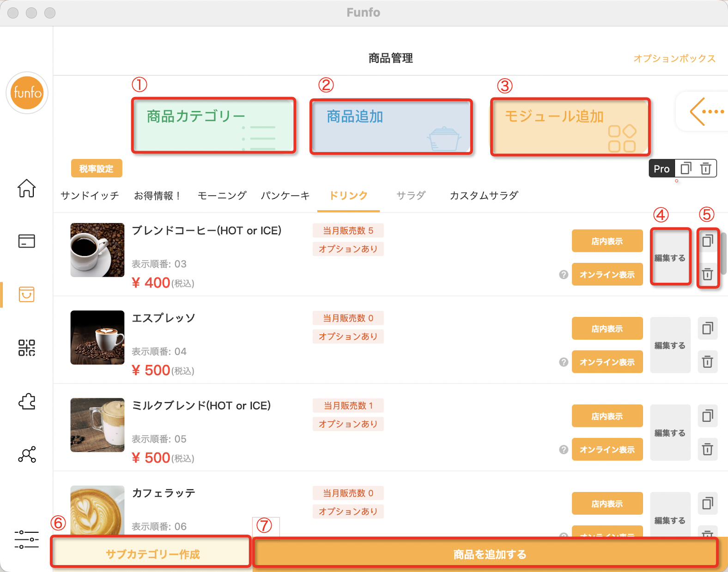Open the home icon in sidebar
The image size is (728, 572).
pos(26,188)
